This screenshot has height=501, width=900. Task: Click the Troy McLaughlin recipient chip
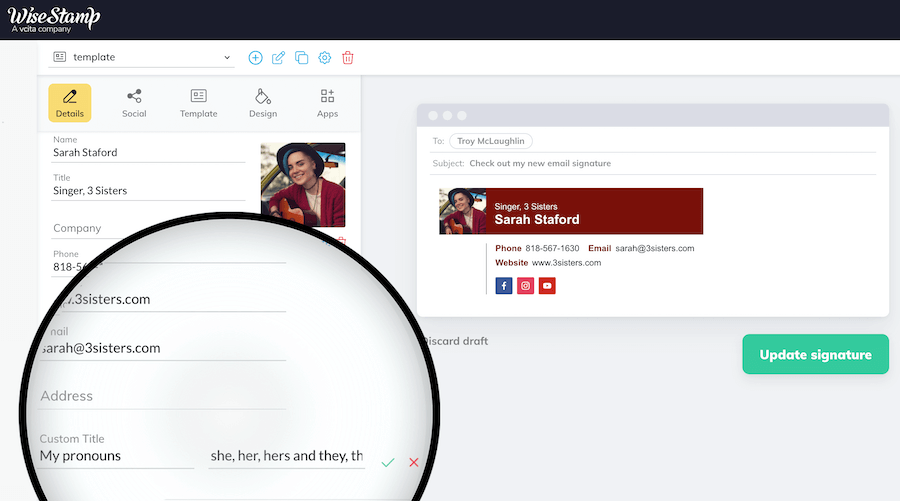point(491,141)
